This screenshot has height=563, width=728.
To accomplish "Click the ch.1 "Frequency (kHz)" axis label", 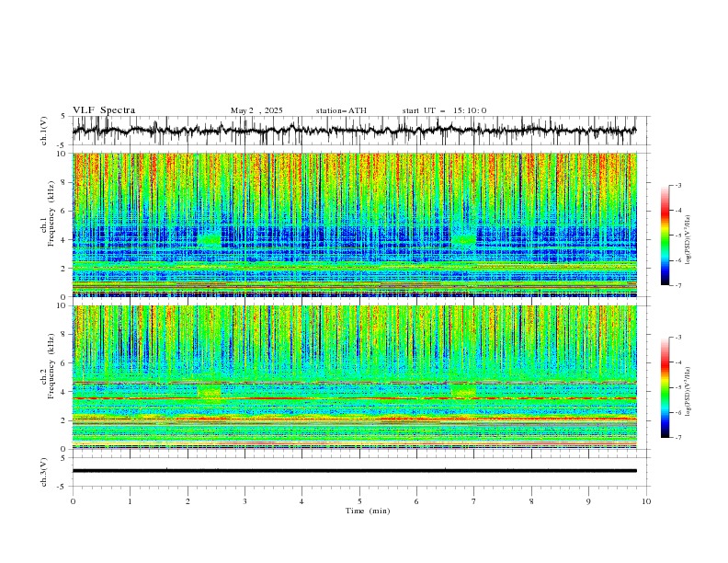I will point(51,214).
